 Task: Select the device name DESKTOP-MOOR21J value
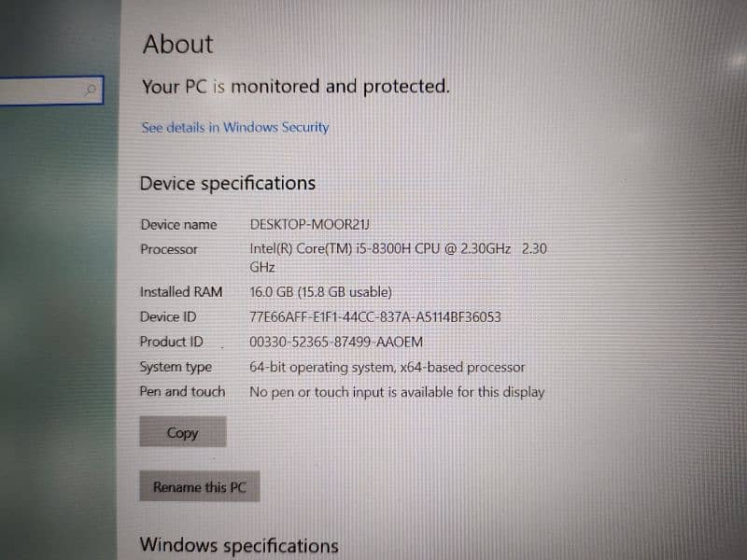310,224
